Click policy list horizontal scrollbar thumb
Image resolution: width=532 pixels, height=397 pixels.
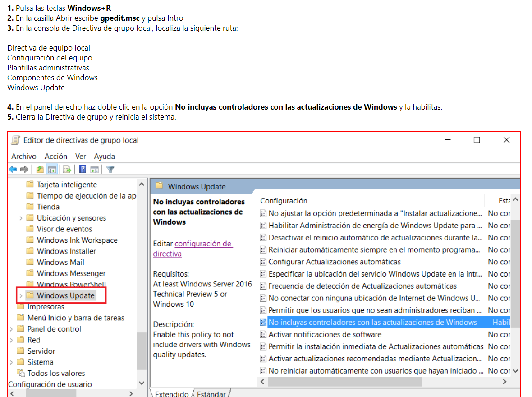click(x=345, y=382)
